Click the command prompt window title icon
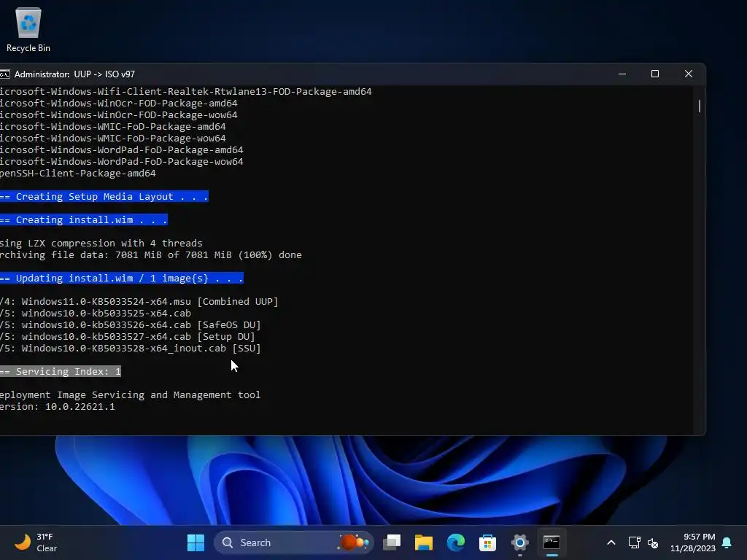Viewport: 747px width, 560px height. [5, 74]
